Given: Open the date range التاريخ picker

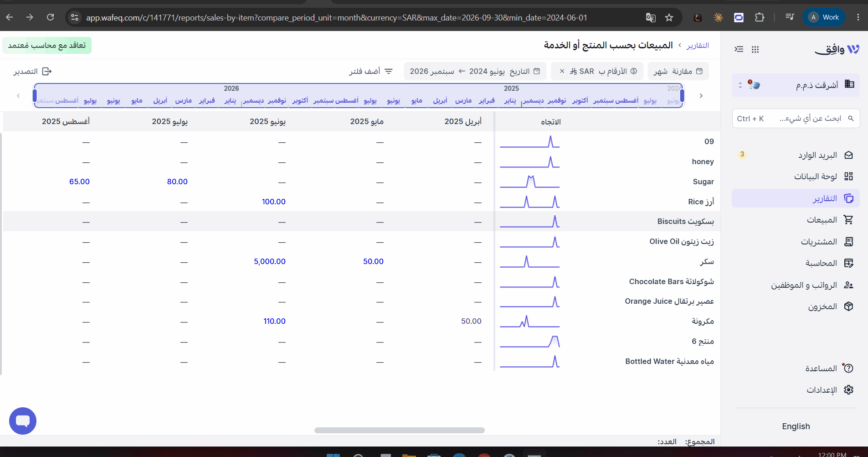Looking at the screenshot, I should (x=475, y=71).
